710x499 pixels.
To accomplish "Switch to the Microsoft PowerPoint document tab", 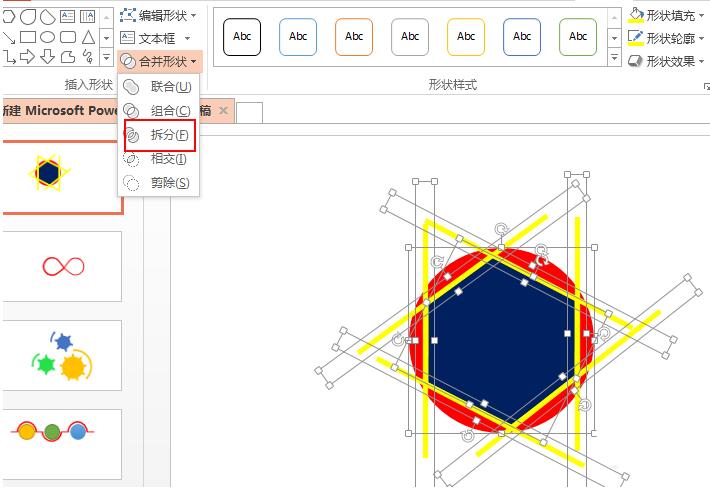I will point(61,110).
